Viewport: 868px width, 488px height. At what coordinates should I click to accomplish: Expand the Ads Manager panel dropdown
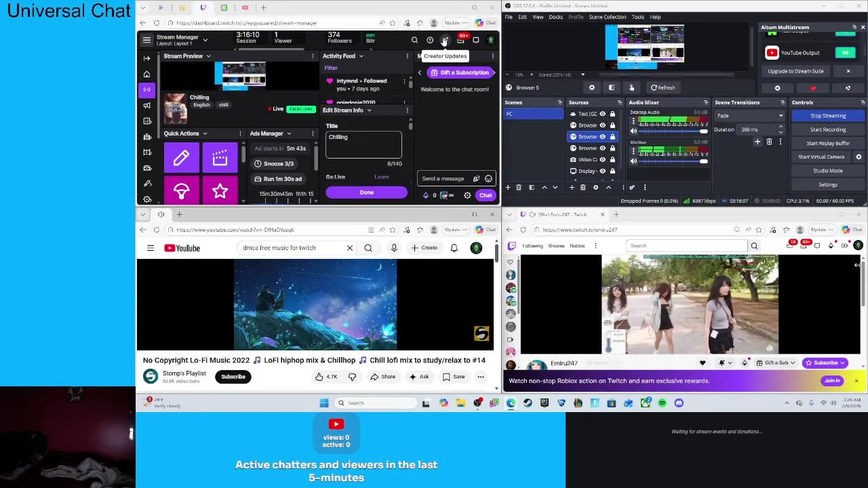click(x=289, y=134)
